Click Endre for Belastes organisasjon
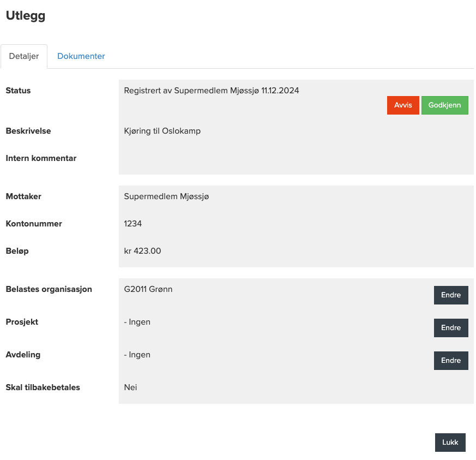 (450, 295)
